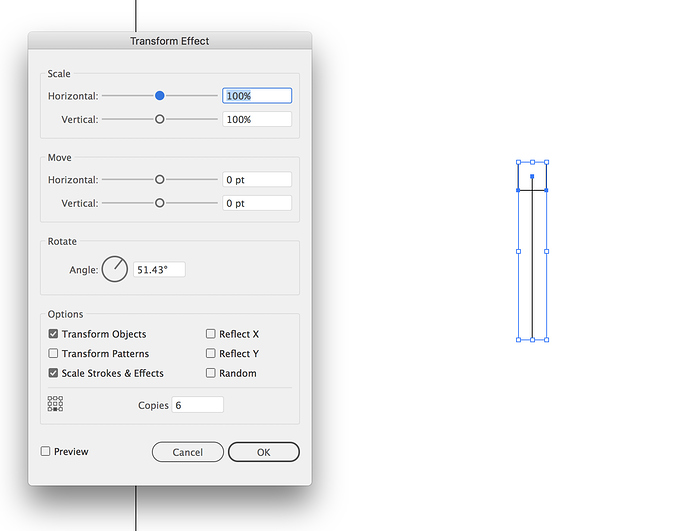Enable the Transform Patterns checkbox
The image size is (690, 531).
[53, 353]
